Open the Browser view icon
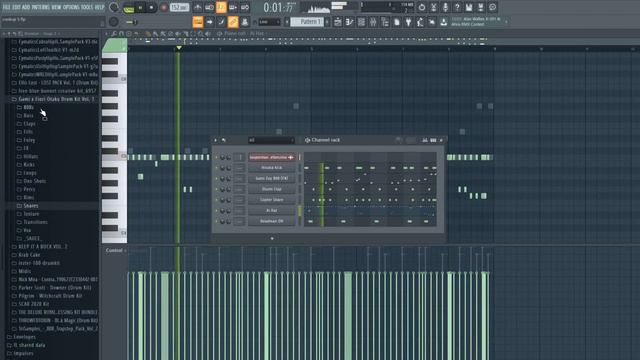640x360 pixels. click(385, 22)
